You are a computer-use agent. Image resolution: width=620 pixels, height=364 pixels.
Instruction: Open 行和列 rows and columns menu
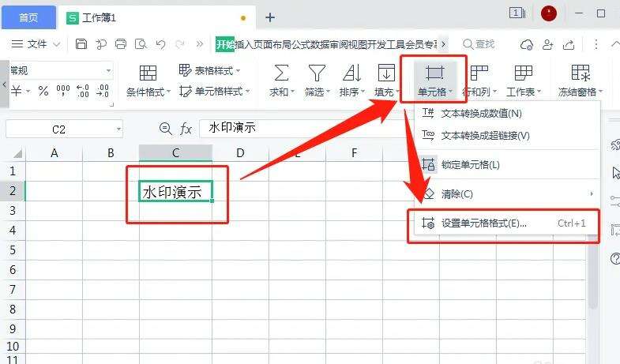[x=479, y=81]
